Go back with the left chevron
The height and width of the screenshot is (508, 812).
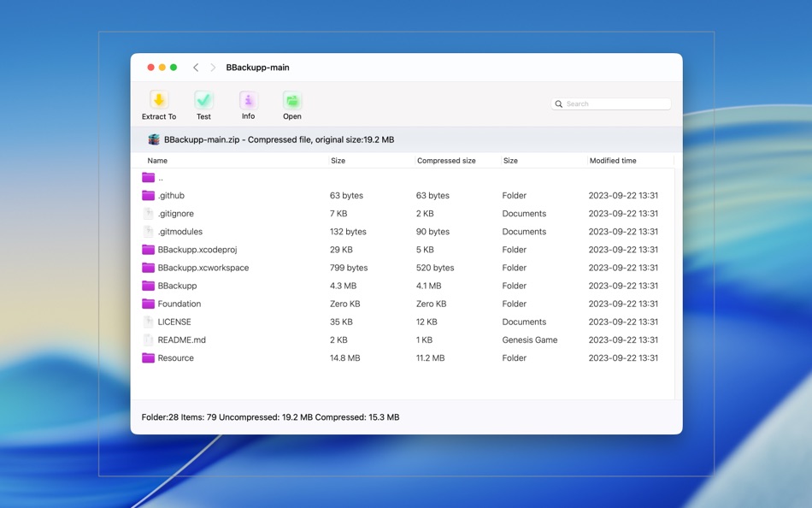click(196, 68)
